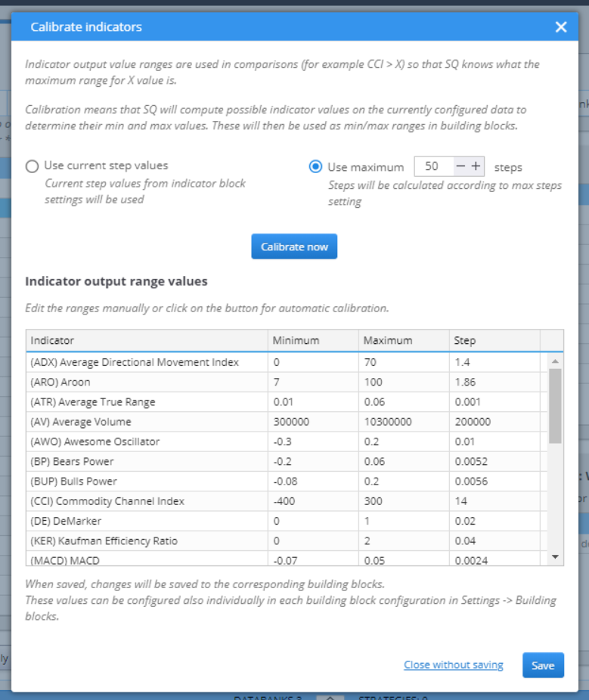This screenshot has width=589, height=700.
Task: Edit MACD minimum value -0.07
Action: [x=314, y=559]
